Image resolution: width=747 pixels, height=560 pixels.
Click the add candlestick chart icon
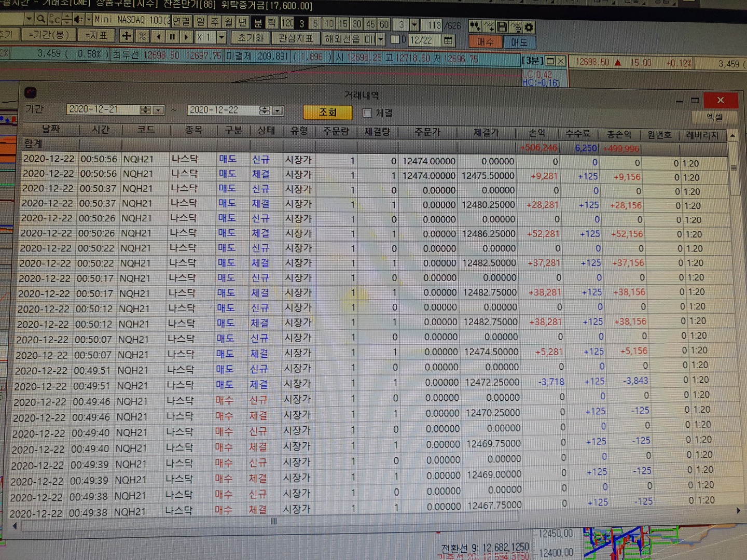click(x=475, y=26)
